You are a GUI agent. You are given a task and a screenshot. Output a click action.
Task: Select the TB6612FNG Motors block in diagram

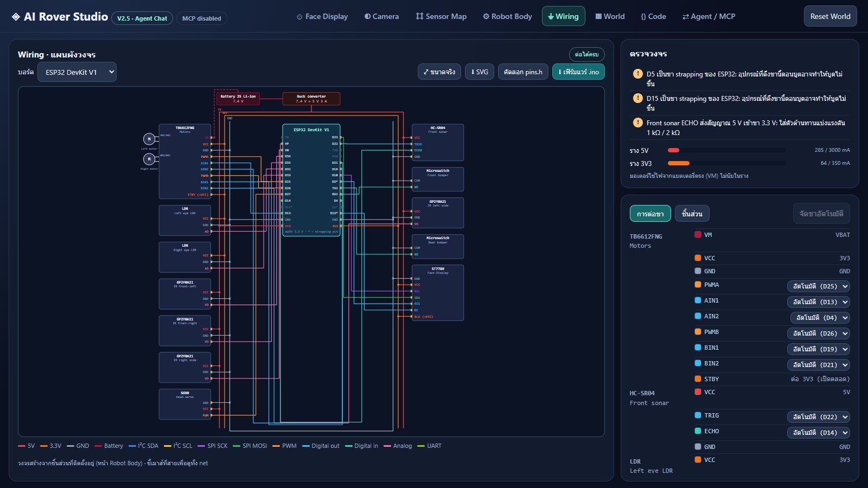tap(184, 161)
